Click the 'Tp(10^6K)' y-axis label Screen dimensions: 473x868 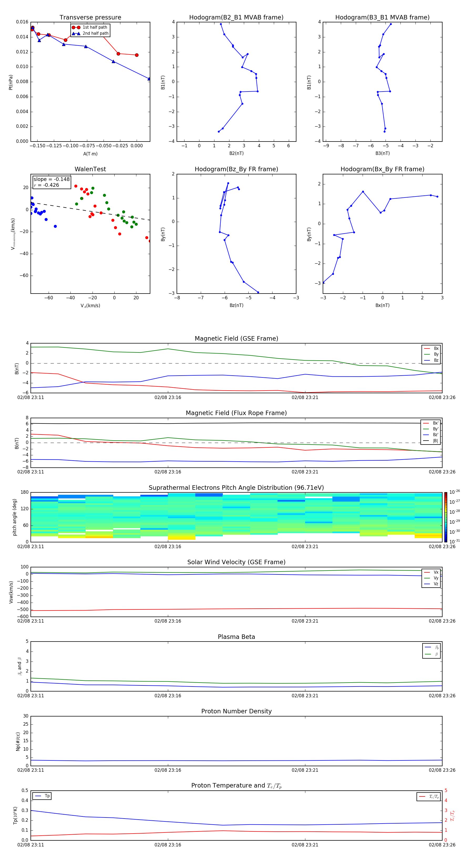tap(15, 816)
